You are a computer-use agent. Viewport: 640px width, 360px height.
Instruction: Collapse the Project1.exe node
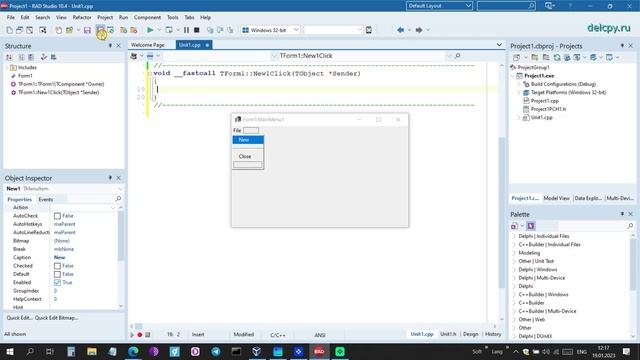click(x=513, y=76)
